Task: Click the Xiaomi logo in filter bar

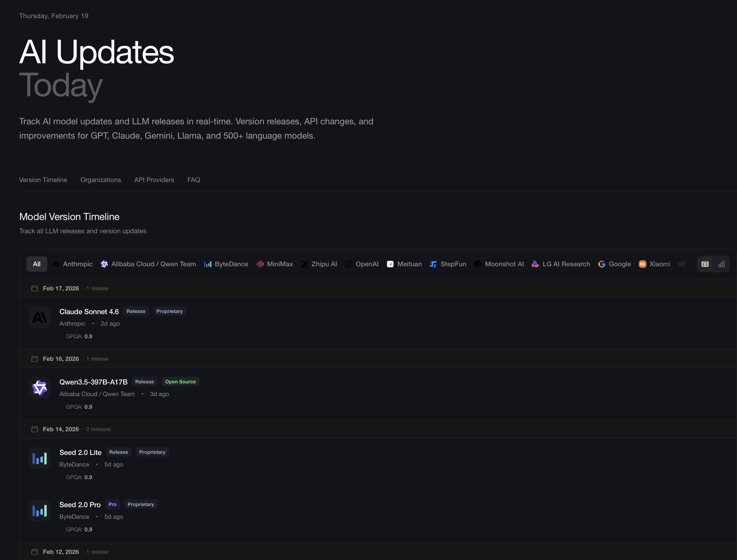Action: pyautogui.click(x=642, y=264)
